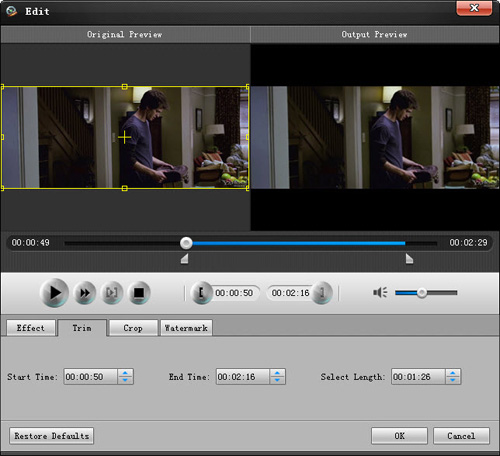Select the top-left crop corner handle
Viewport: 500px width, 456px height.
[2, 87]
